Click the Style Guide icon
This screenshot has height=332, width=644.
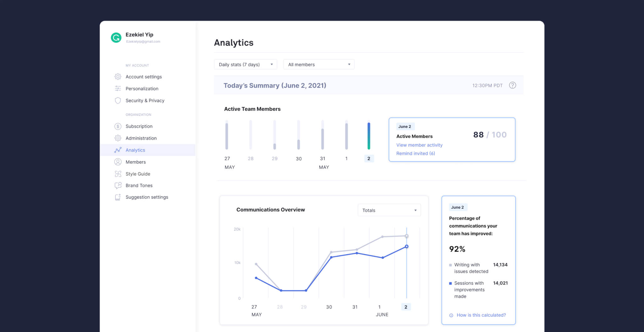(x=118, y=174)
